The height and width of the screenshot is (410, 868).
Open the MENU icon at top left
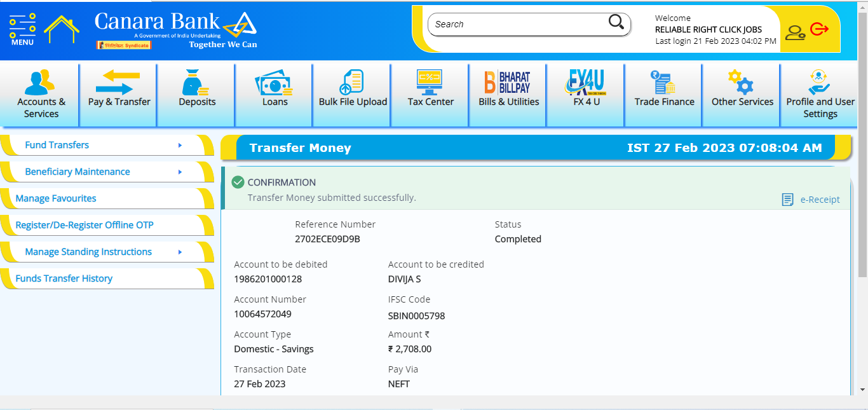[x=22, y=29]
